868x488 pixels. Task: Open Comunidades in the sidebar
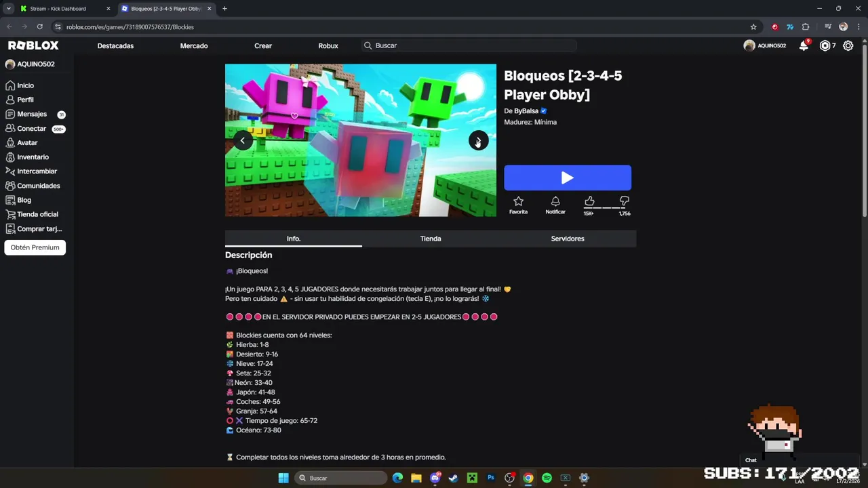coord(33,185)
